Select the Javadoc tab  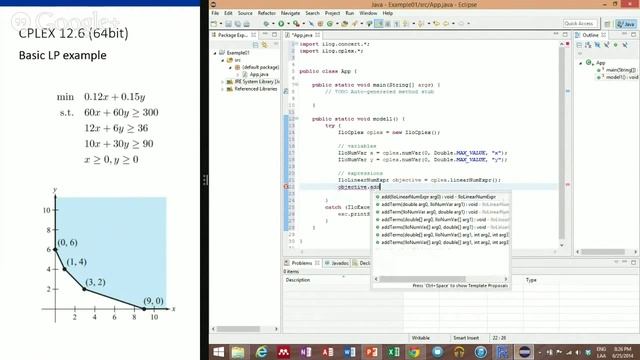coord(337,263)
